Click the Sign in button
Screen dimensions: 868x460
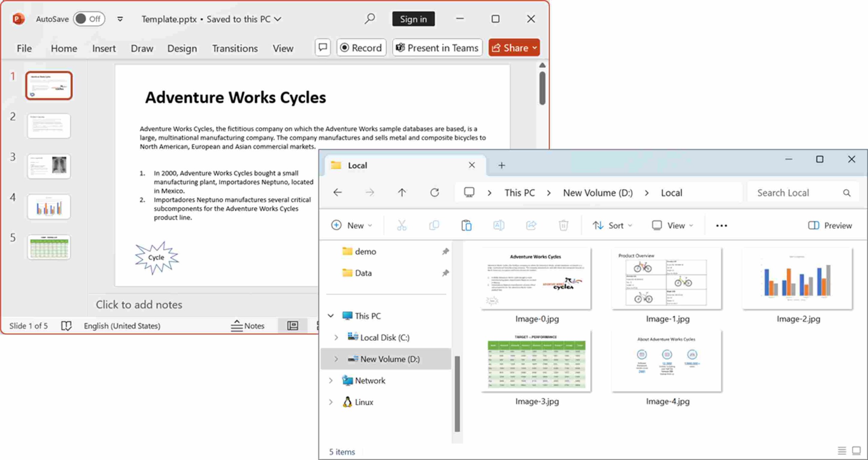click(413, 19)
